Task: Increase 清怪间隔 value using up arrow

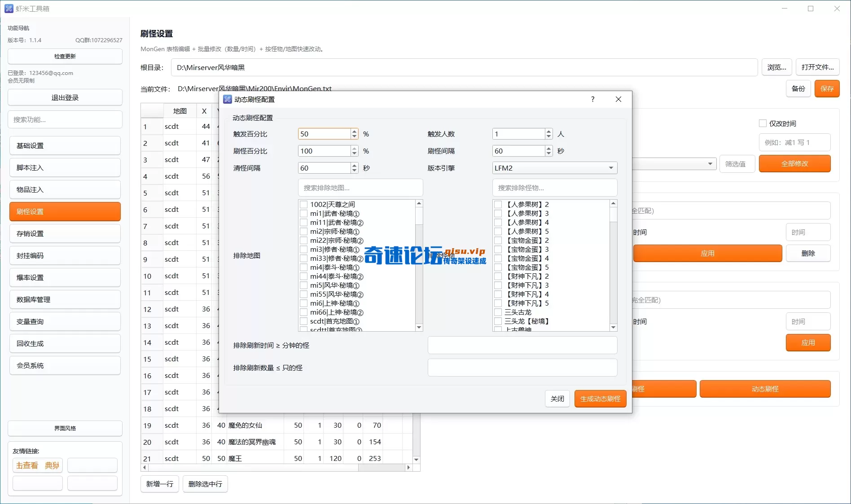Action: 355,166
